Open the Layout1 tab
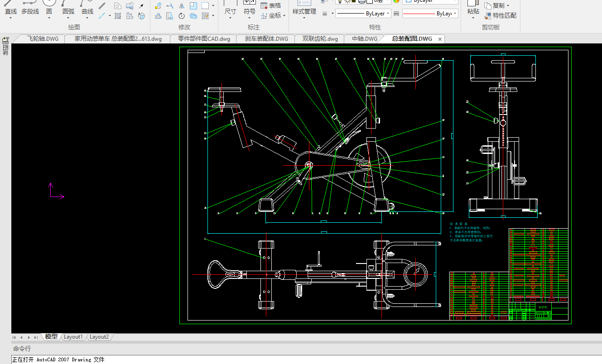The width and height of the screenshot is (602, 364). click(x=73, y=337)
